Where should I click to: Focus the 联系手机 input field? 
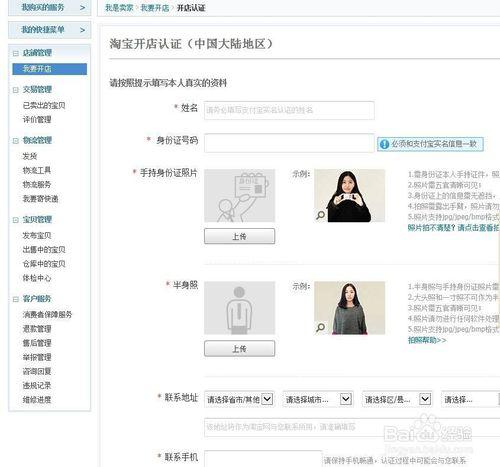(x=263, y=459)
